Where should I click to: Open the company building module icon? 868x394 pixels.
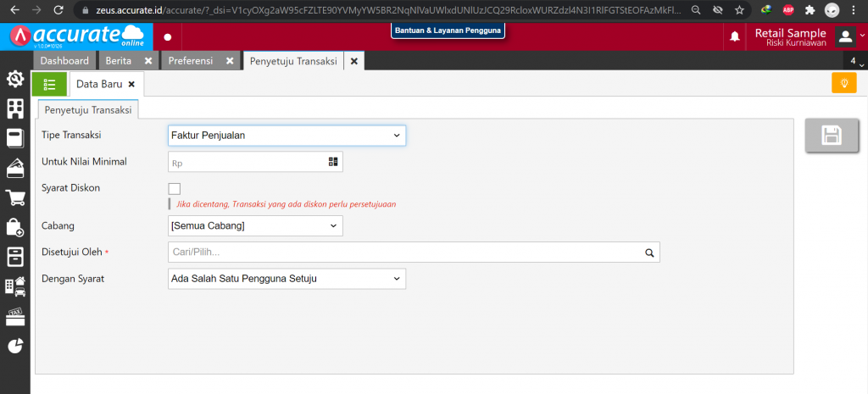click(x=15, y=109)
